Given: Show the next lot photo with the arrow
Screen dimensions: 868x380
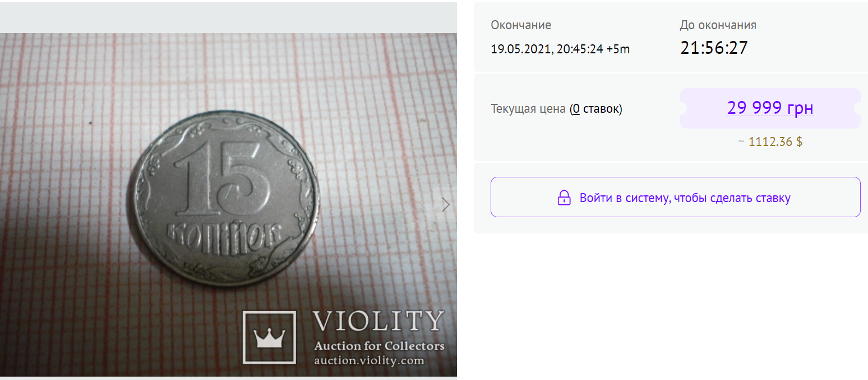Looking at the screenshot, I should [x=446, y=205].
